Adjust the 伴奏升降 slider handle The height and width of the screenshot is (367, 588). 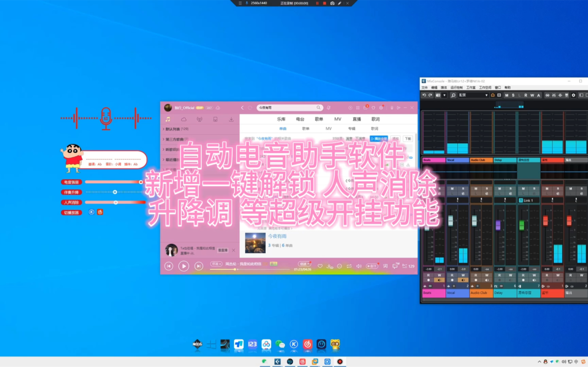[x=115, y=192]
